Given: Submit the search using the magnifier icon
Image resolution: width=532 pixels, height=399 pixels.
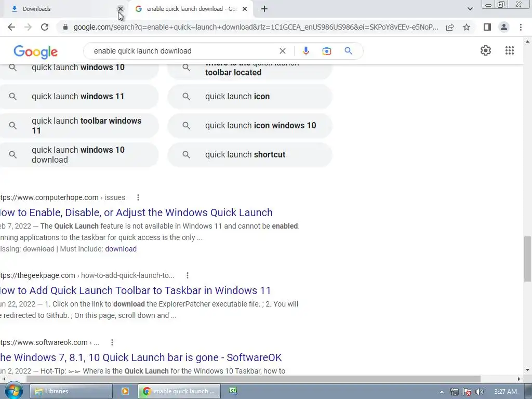Looking at the screenshot, I should (x=348, y=51).
